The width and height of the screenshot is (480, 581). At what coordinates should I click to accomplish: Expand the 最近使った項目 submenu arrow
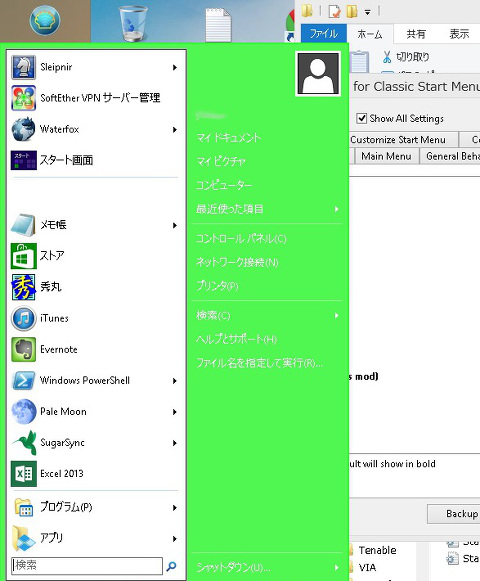[x=337, y=209]
